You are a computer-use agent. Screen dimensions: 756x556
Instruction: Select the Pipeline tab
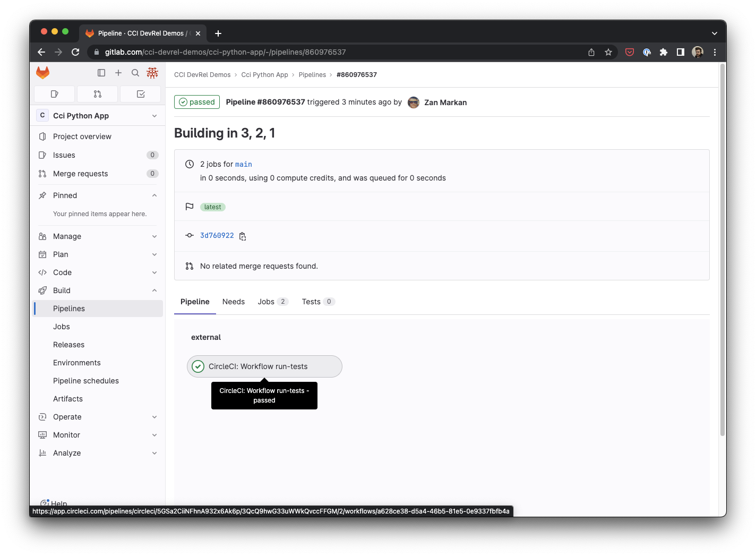(x=195, y=302)
